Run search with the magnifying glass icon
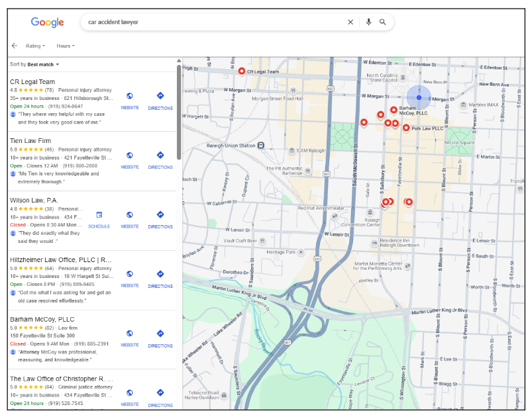Viewport: 532px width, 417px height. coord(382,22)
